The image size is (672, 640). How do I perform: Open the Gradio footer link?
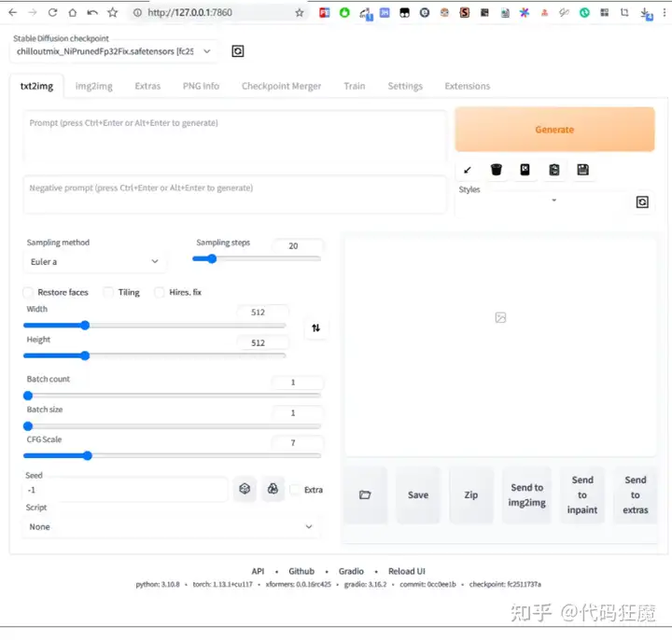(351, 572)
